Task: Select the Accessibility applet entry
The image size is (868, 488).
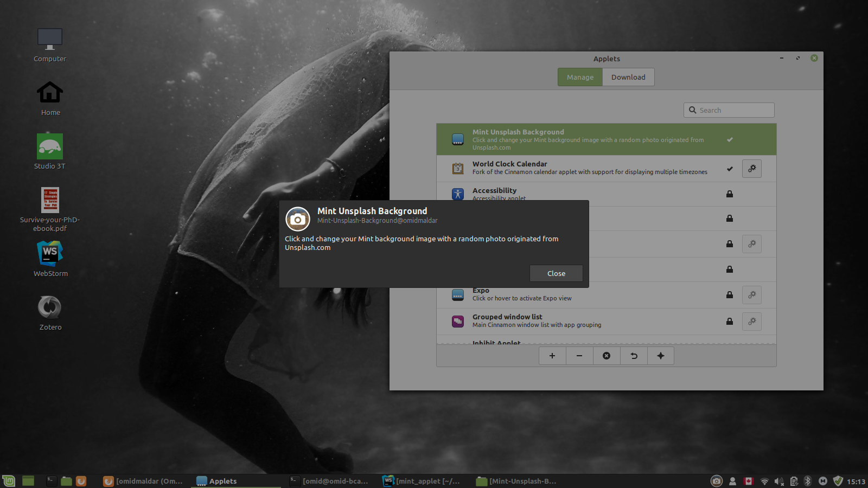Action: (606, 194)
